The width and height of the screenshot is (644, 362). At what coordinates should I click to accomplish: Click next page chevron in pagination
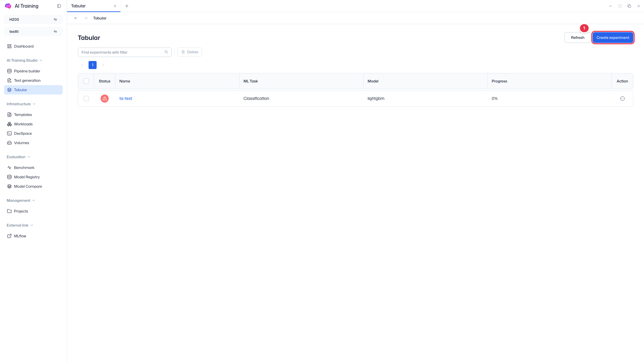coord(103,65)
